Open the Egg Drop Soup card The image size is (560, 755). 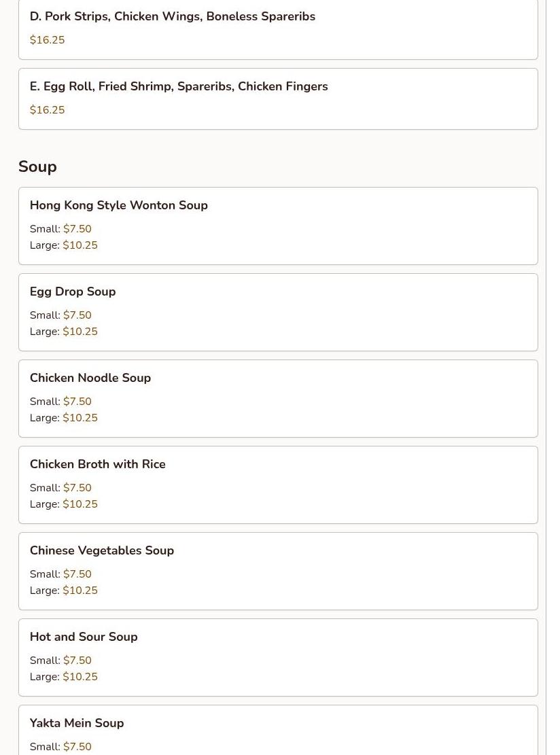[x=278, y=312]
